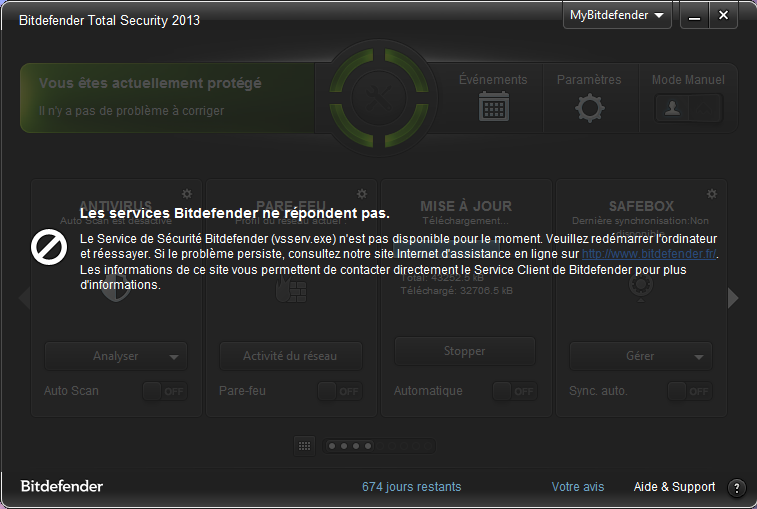Toggle the Sync. auto. switch
The image size is (757, 509).
point(690,391)
